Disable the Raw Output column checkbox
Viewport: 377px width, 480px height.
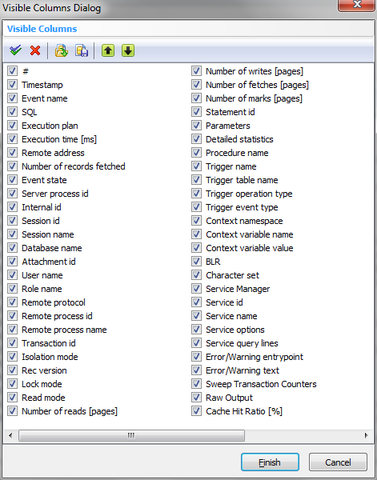(196, 397)
